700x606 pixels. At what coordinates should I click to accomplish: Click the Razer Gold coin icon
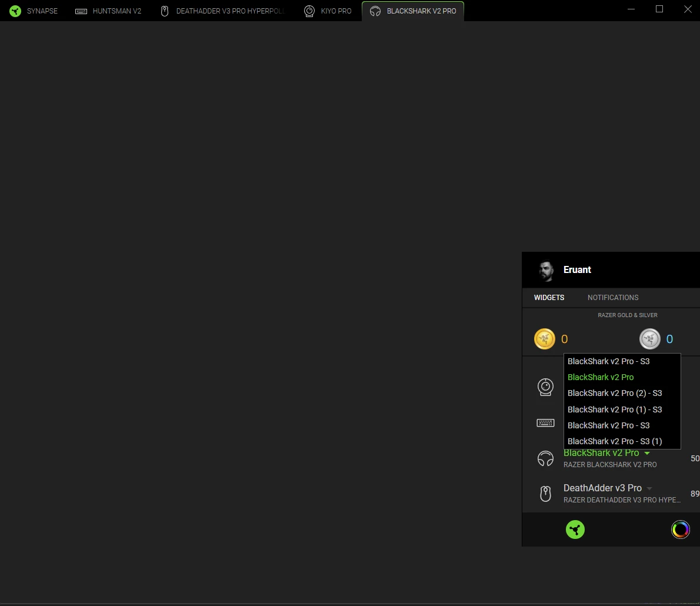click(x=545, y=339)
